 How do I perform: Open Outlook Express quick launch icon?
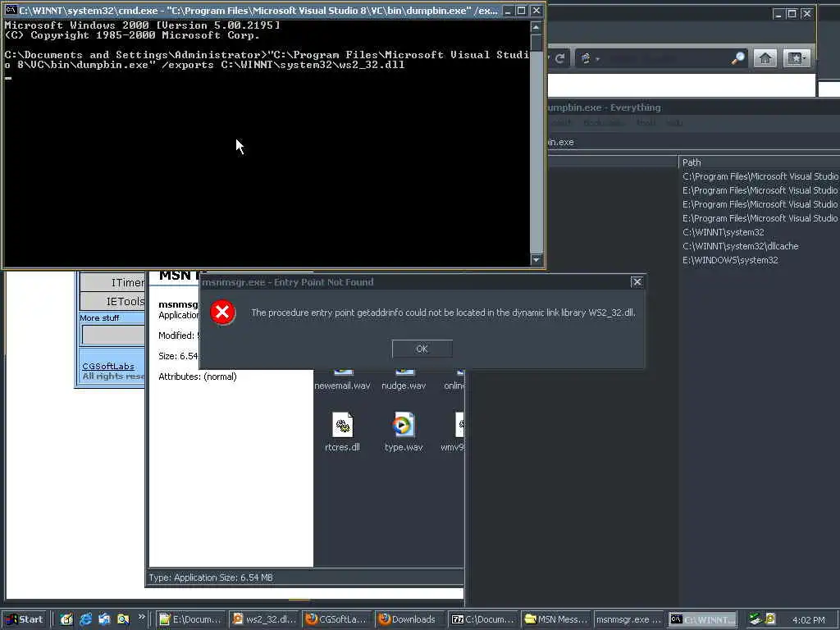tap(104, 619)
